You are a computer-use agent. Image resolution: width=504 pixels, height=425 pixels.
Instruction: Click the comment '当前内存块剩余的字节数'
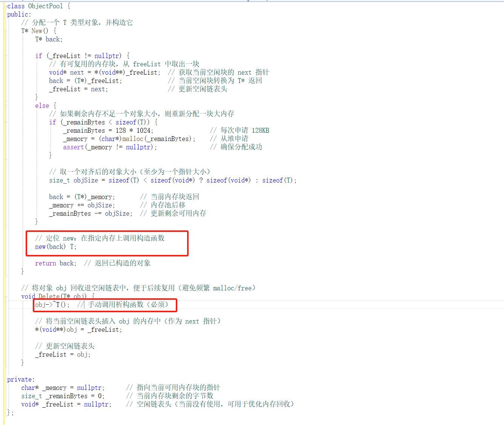point(170,396)
